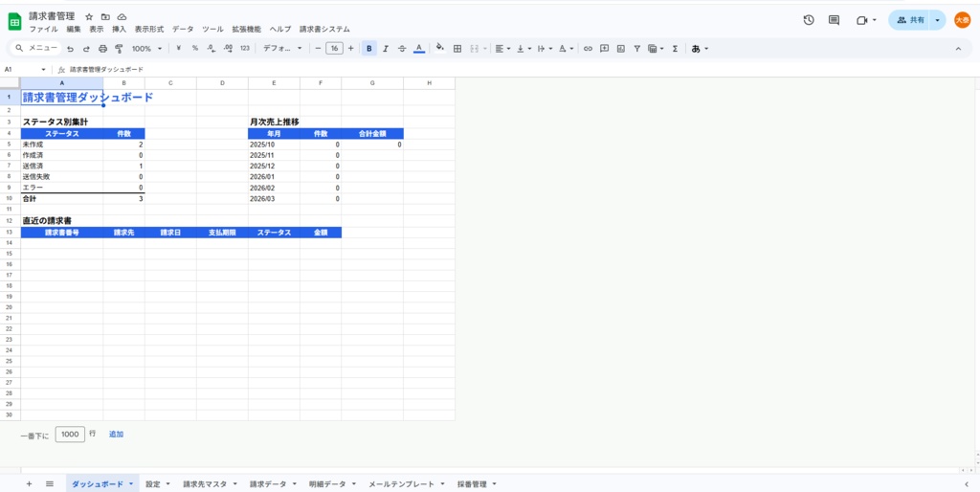Decrease decimal places button
The width and height of the screenshot is (980, 492).
tap(212, 48)
